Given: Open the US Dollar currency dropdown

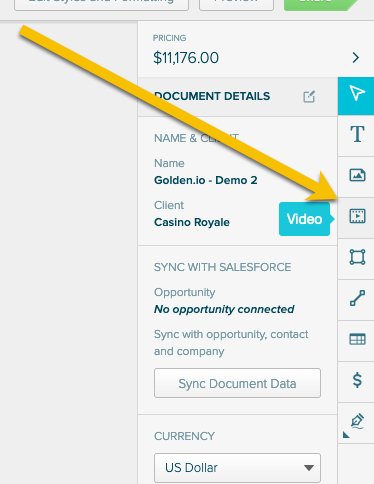Looking at the screenshot, I should (x=237, y=467).
